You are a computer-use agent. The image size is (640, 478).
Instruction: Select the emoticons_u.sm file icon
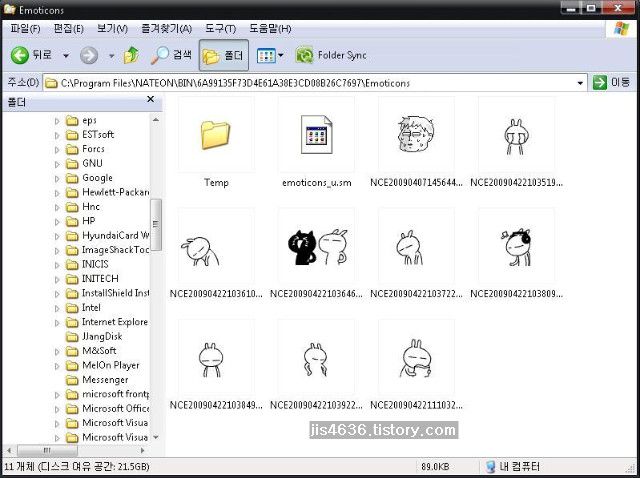[x=316, y=135]
